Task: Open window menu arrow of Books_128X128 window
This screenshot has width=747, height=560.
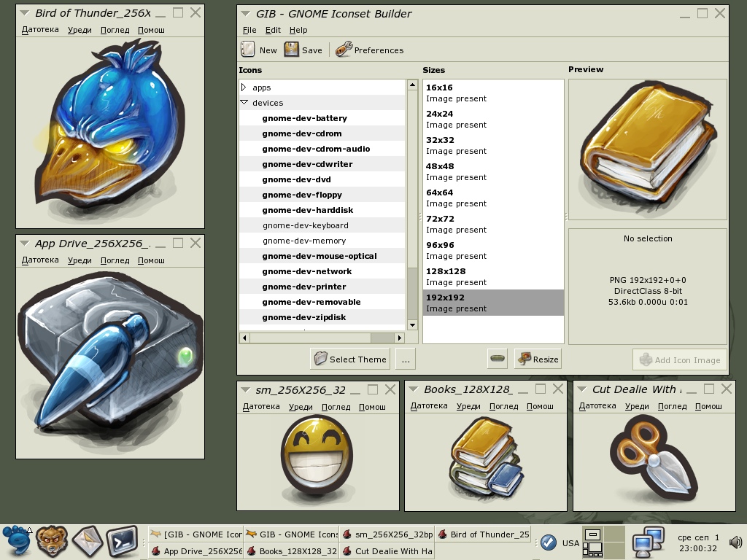Action: 414,389
